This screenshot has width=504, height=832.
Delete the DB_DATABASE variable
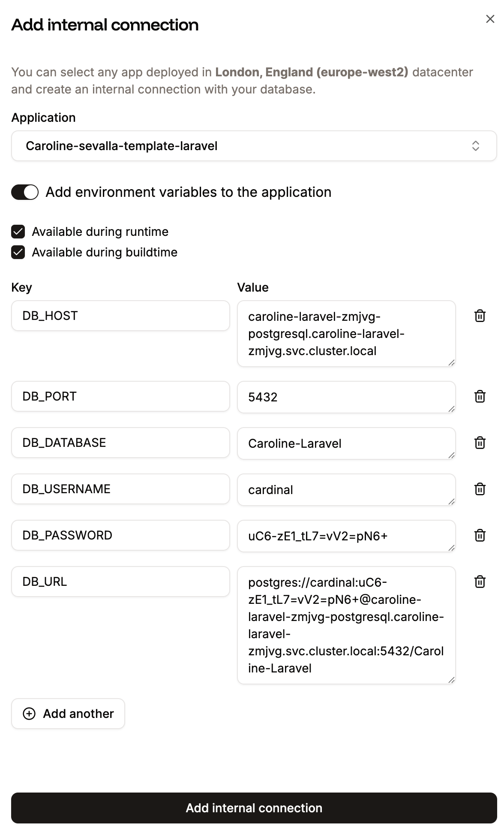click(x=480, y=443)
